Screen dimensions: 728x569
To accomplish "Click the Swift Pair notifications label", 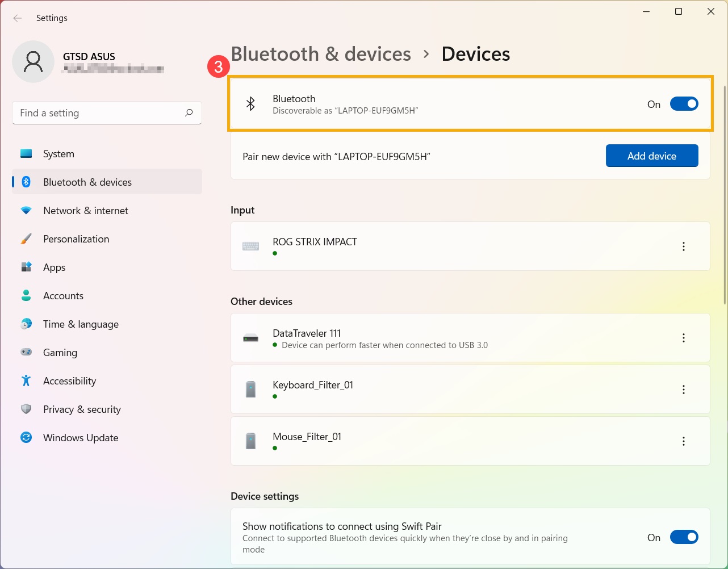I will (342, 526).
